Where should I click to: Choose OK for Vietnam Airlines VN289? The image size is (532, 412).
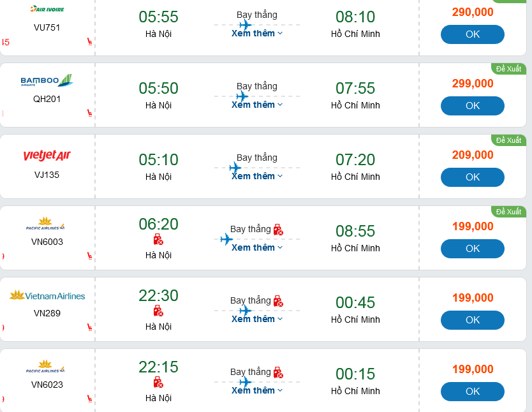point(472,320)
